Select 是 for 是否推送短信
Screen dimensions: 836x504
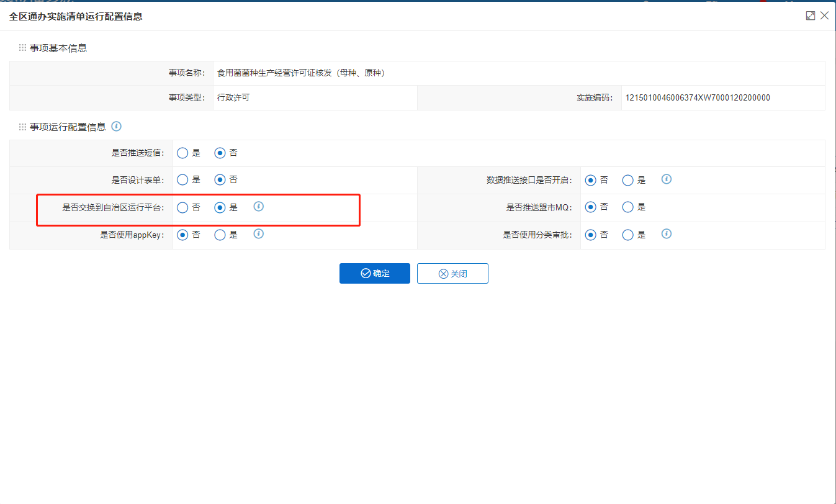click(x=182, y=153)
